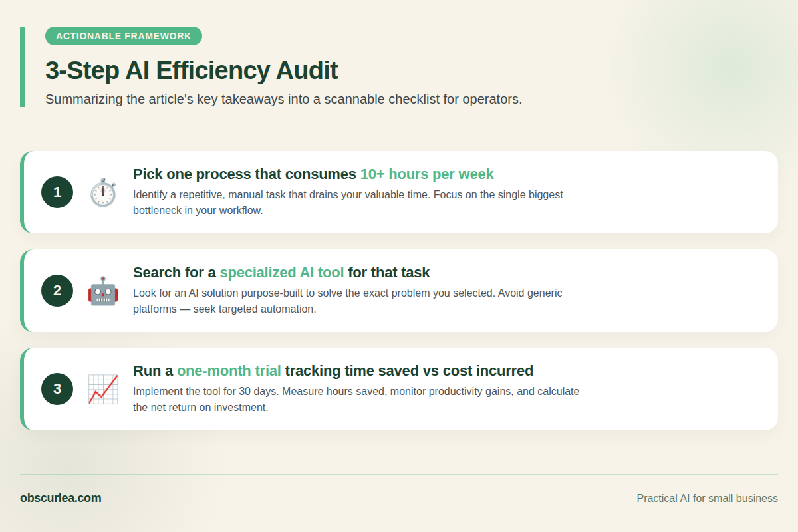
Task: Click the 'Implement the tool for 30 days' description
Action: pyautogui.click(x=356, y=400)
